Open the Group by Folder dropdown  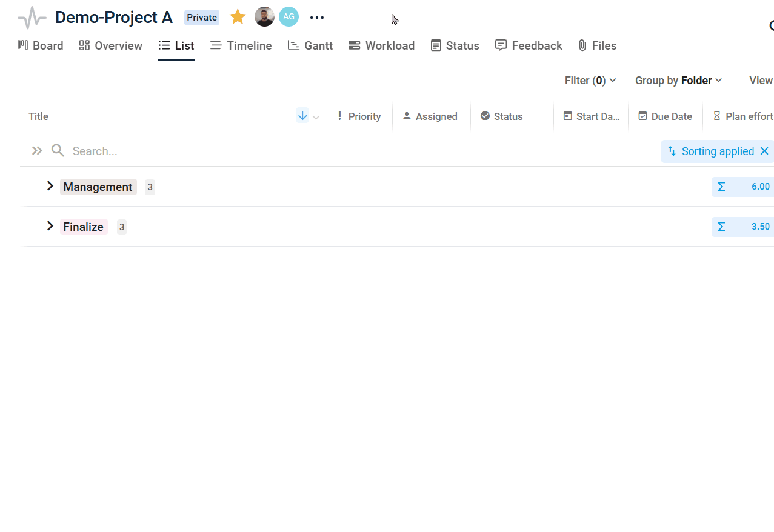tap(678, 81)
